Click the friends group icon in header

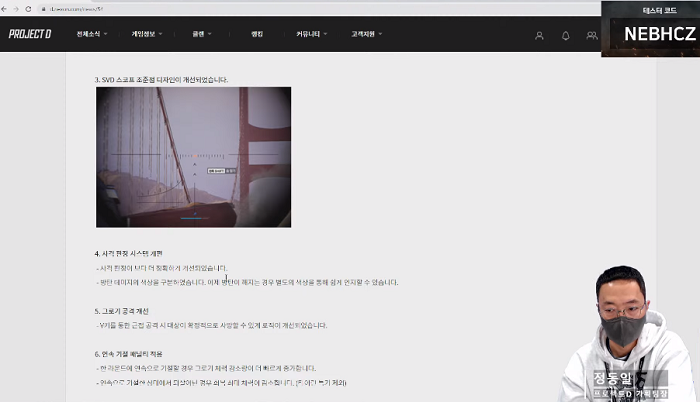coord(592,35)
